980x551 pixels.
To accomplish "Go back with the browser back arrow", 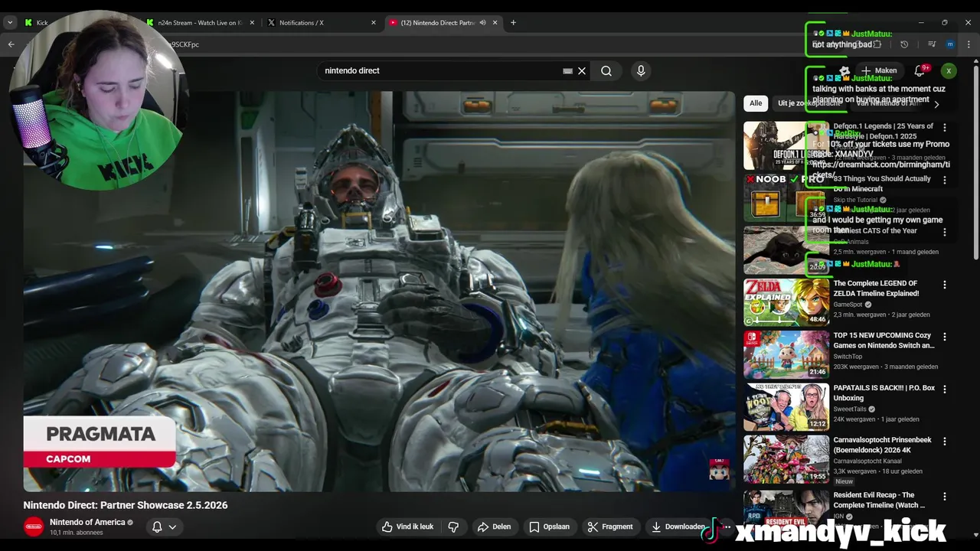I will (11, 44).
